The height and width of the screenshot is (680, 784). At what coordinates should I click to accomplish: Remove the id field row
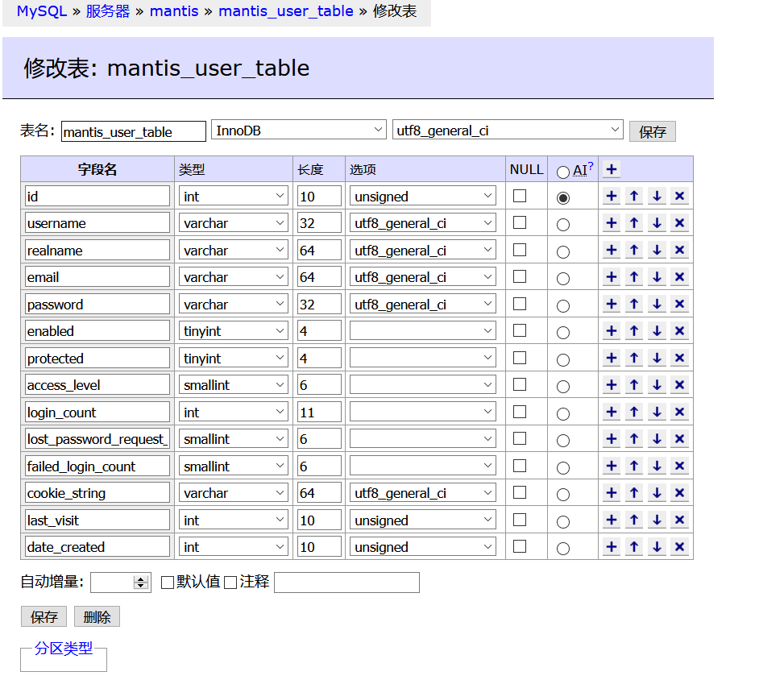click(x=679, y=196)
